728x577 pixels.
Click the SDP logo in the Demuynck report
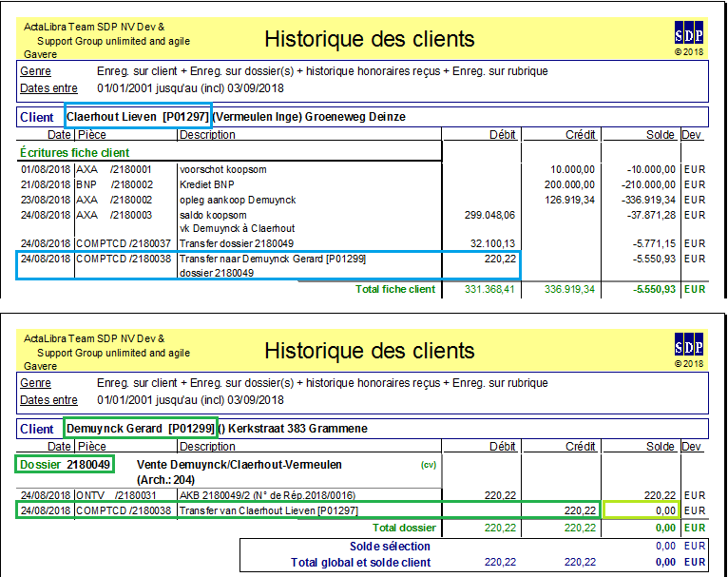pyautogui.click(x=689, y=346)
